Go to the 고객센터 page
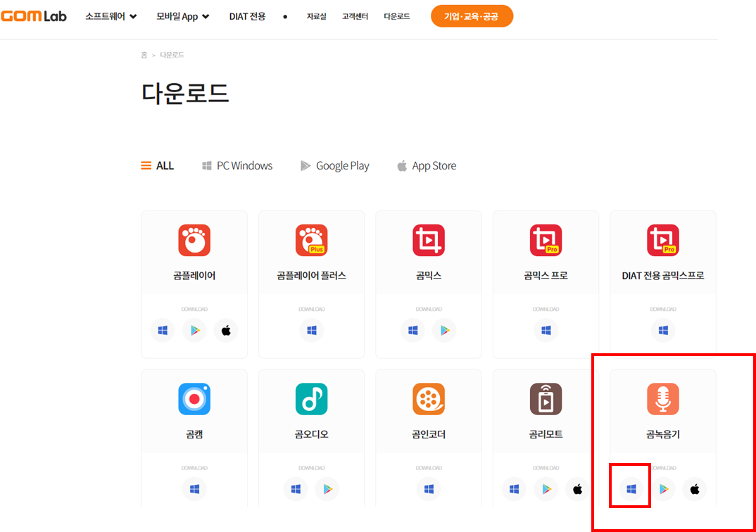756x532 pixels. [x=355, y=16]
